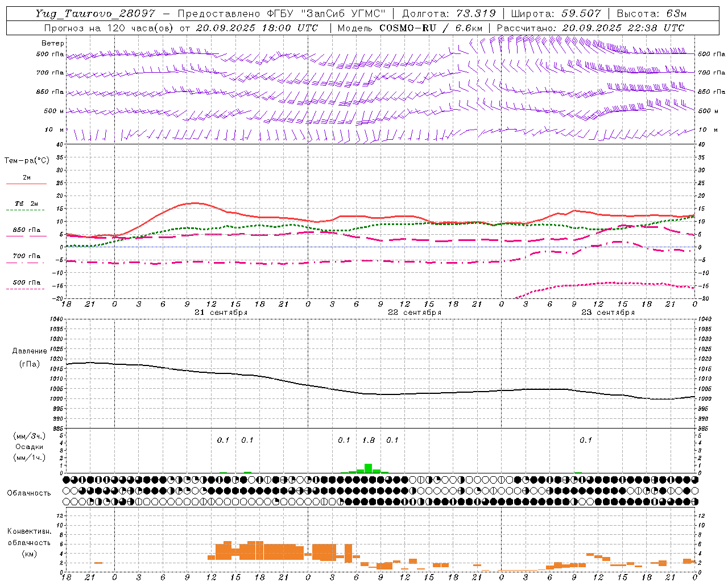Click the 700 гПа temperature legend label
Image resolution: width=728 pixels, height=582 pixels.
click(27, 256)
